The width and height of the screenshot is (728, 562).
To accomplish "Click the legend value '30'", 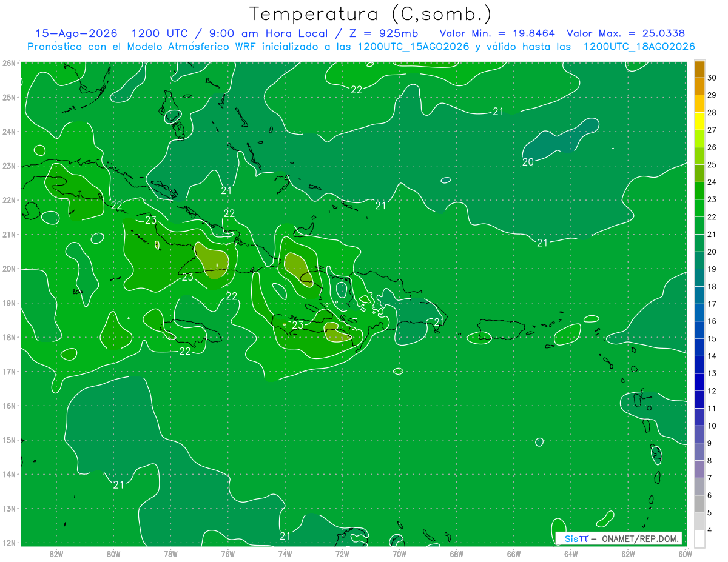I will point(712,78).
